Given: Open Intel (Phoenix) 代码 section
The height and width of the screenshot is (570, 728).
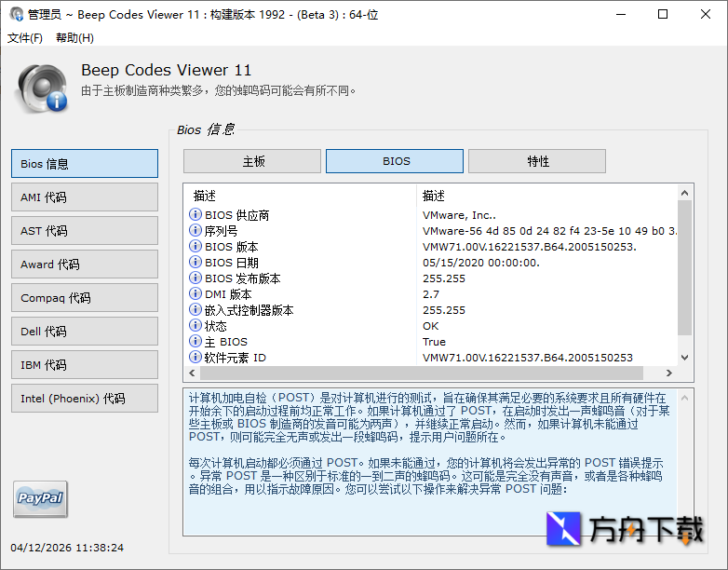Looking at the screenshot, I should click(85, 398).
